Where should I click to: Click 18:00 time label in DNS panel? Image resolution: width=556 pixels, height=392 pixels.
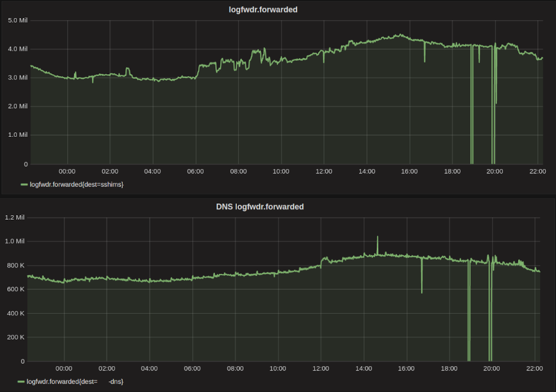tap(449, 369)
